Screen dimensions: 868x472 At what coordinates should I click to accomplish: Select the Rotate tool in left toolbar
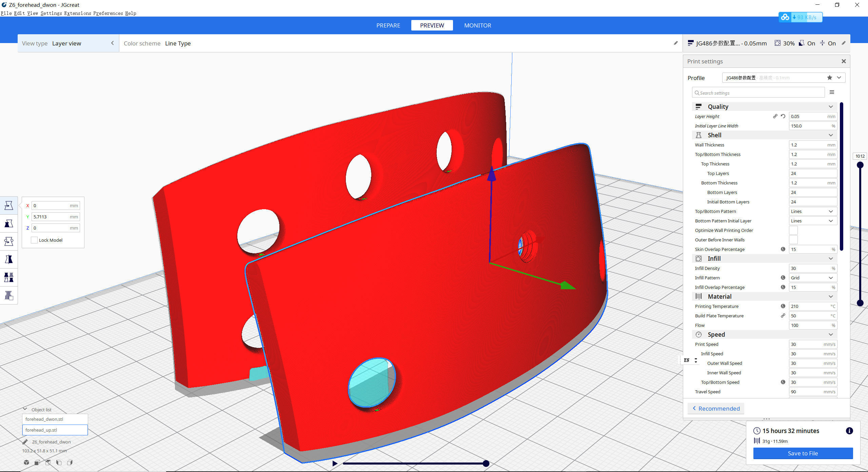coord(9,241)
